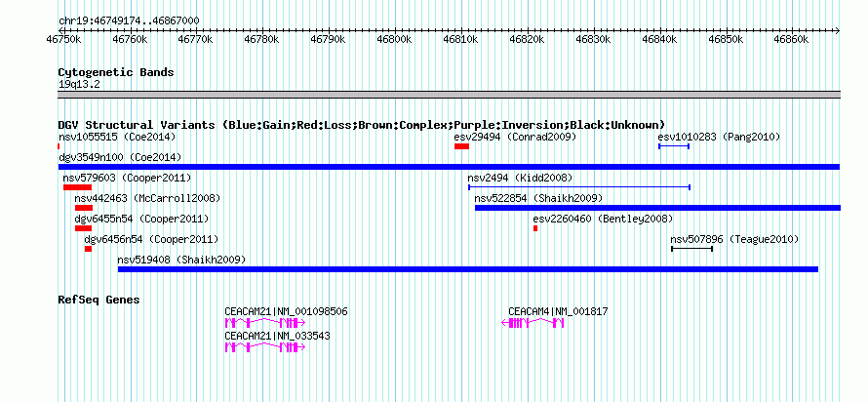This screenshot has width=868, height=402.
Task: Click the thin blue nsv2494 gain span
Action: pyautogui.click(x=579, y=187)
